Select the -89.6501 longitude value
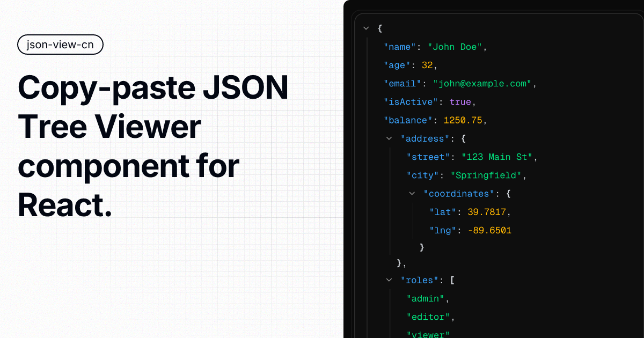The width and height of the screenshot is (644, 338). [x=489, y=230]
